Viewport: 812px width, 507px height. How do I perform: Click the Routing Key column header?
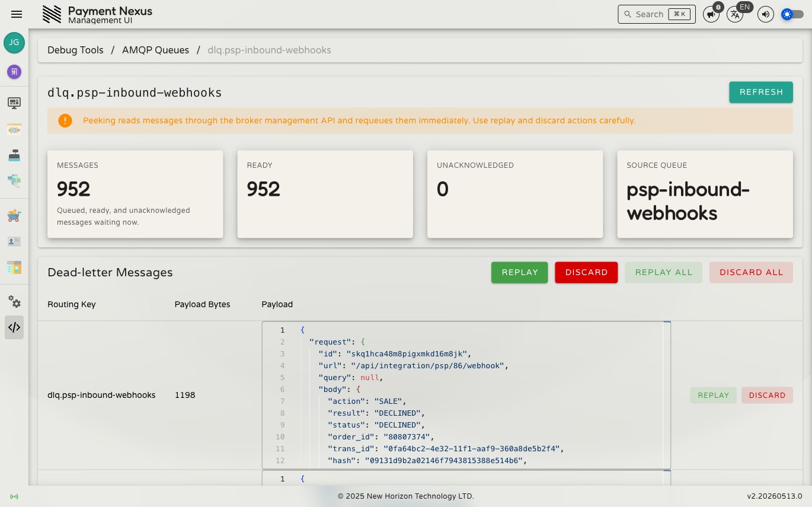pos(72,304)
